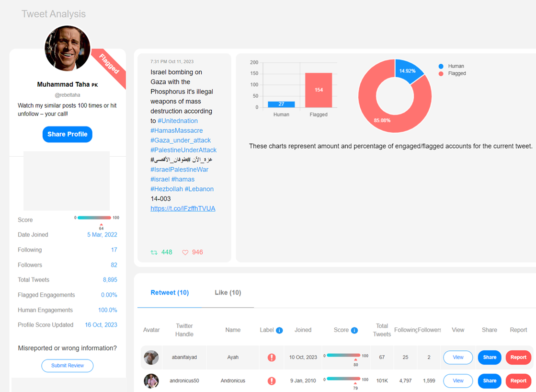Click the Name cell Andronicus
536x392 pixels.
tap(233, 380)
